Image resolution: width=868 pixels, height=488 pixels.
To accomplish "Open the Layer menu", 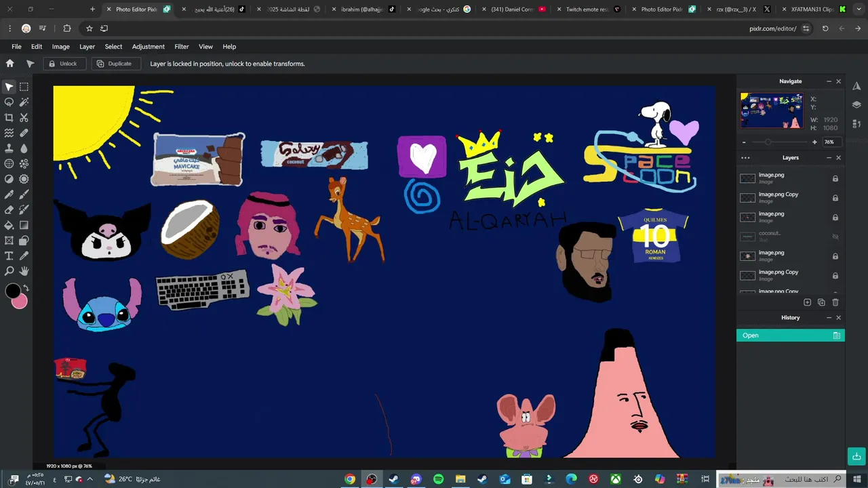I will [87, 47].
